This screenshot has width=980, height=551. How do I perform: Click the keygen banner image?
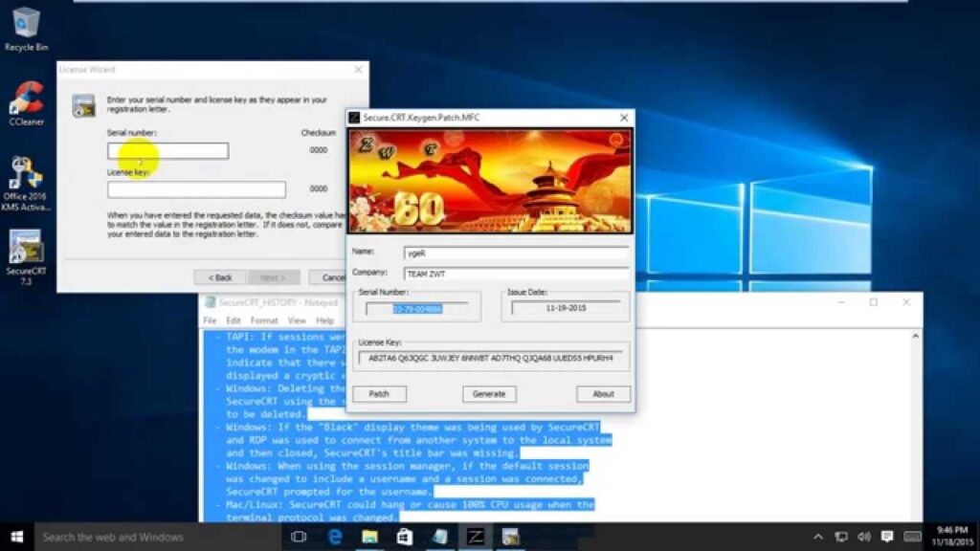pyautogui.click(x=490, y=181)
